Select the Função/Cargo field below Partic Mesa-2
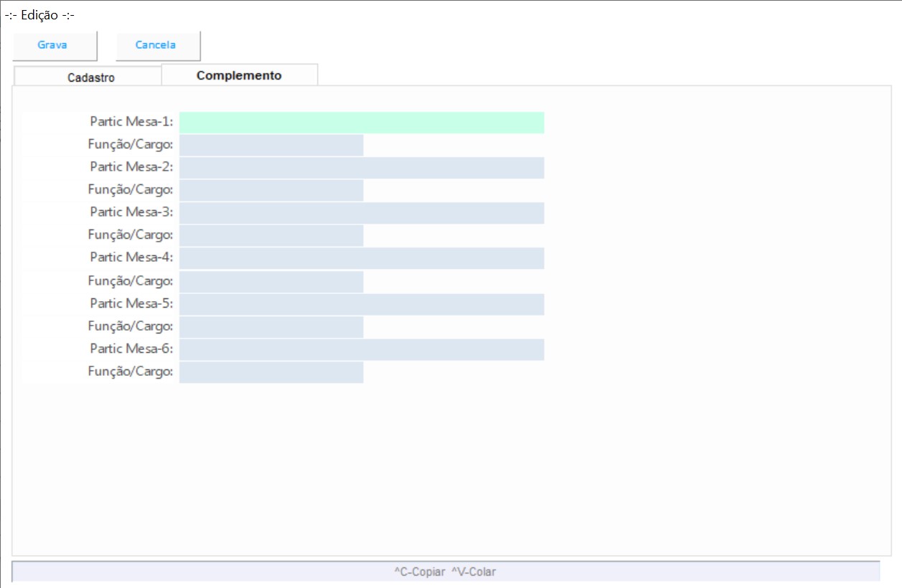This screenshot has width=902, height=588. pyautogui.click(x=271, y=191)
